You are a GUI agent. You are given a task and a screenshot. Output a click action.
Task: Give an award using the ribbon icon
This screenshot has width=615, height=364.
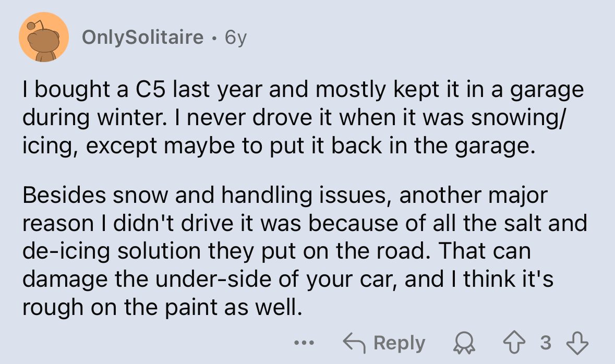[464, 343]
